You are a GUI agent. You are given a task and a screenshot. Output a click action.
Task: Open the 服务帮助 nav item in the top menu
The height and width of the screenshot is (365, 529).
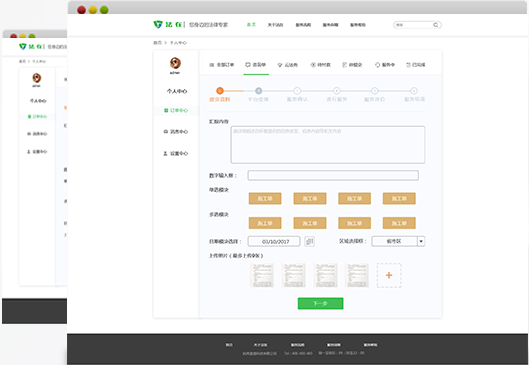358,25
